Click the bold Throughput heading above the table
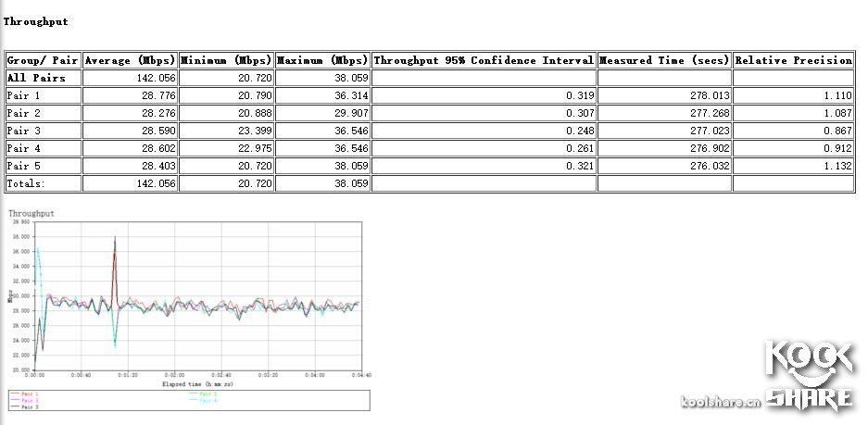The image size is (868, 425). 35,21
